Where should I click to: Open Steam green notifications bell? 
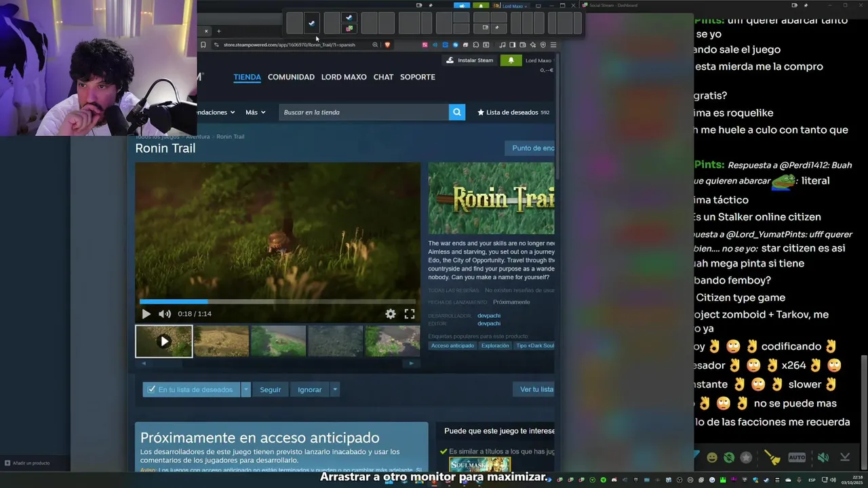click(x=511, y=60)
